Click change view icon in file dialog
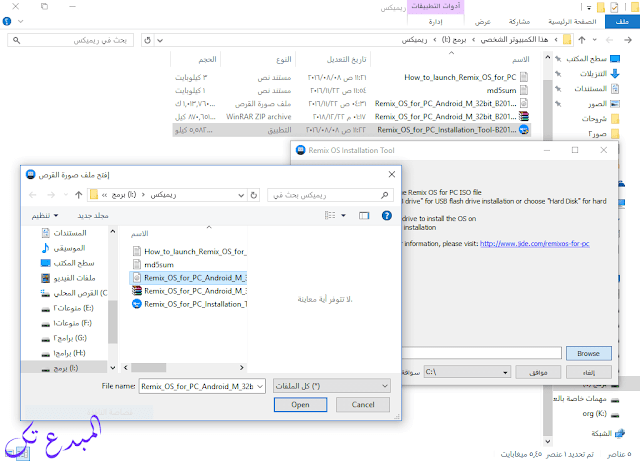Image resolution: width=640 pixels, height=461 pixels. pos(330,215)
